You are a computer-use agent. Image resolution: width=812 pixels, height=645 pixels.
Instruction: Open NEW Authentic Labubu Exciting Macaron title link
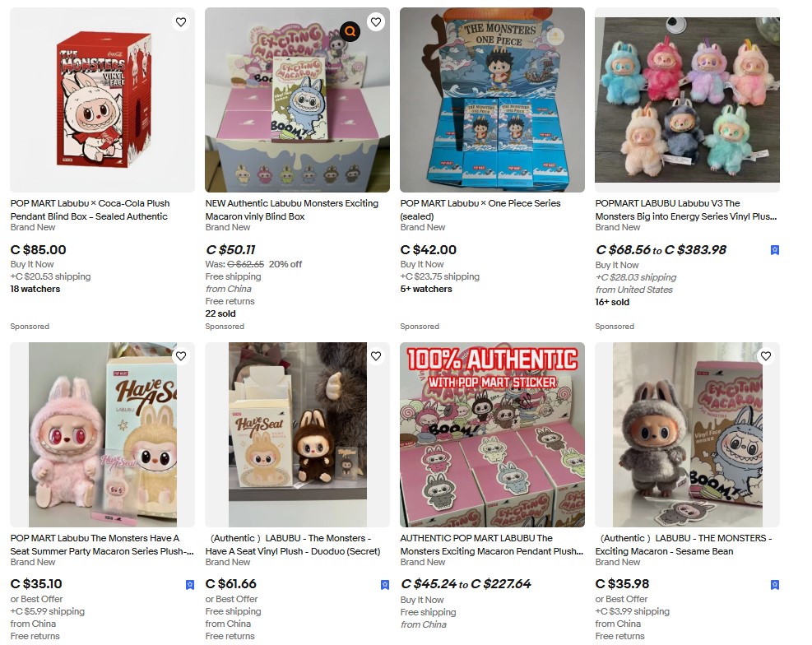291,210
